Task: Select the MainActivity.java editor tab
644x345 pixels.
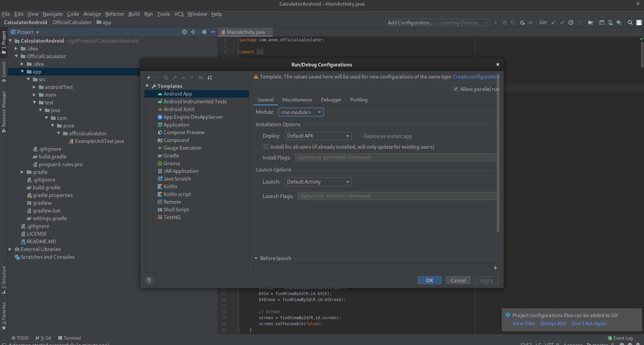Action: pos(246,32)
